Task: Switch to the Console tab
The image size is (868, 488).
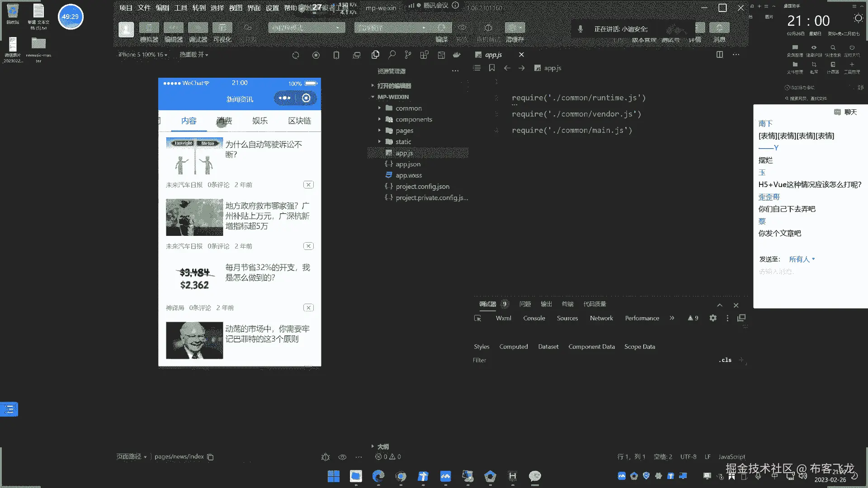Action: 534,318
